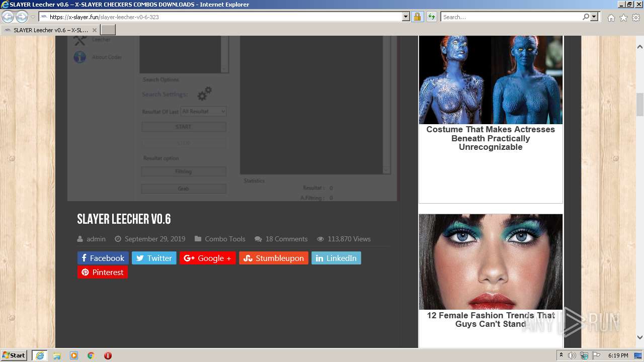Open File Explorer from the taskbar
The width and height of the screenshot is (644, 362).
(x=57, y=355)
